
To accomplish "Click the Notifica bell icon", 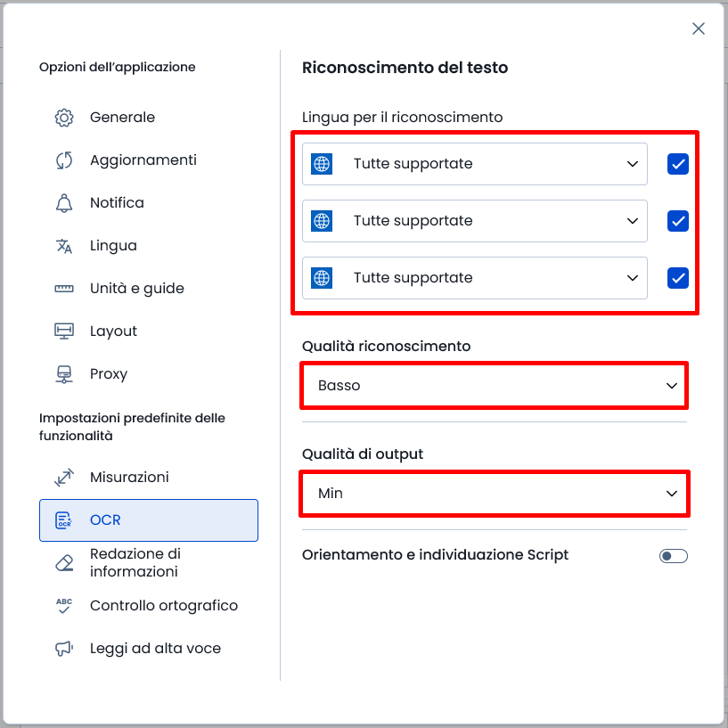I will point(64,203).
